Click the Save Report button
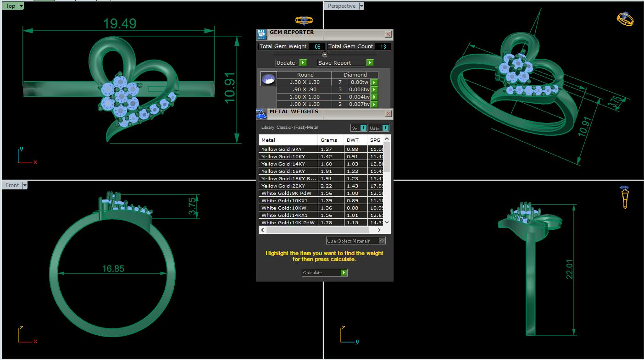The image size is (644, 360). pyautogui.click(x=345, y=63)
